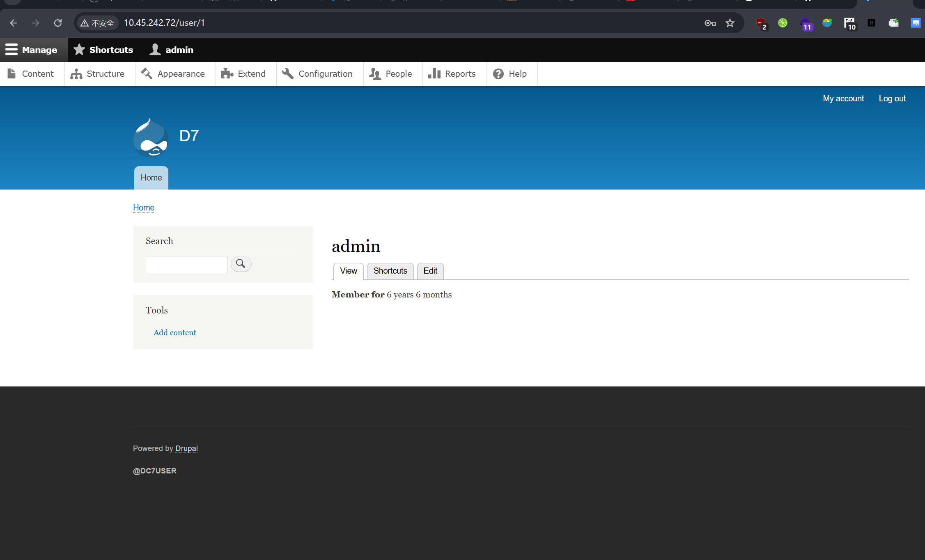Image resolution: width=925 pixels, height=560 pixels.
Task: Bookmark this page with star icon
Action: 730,23
